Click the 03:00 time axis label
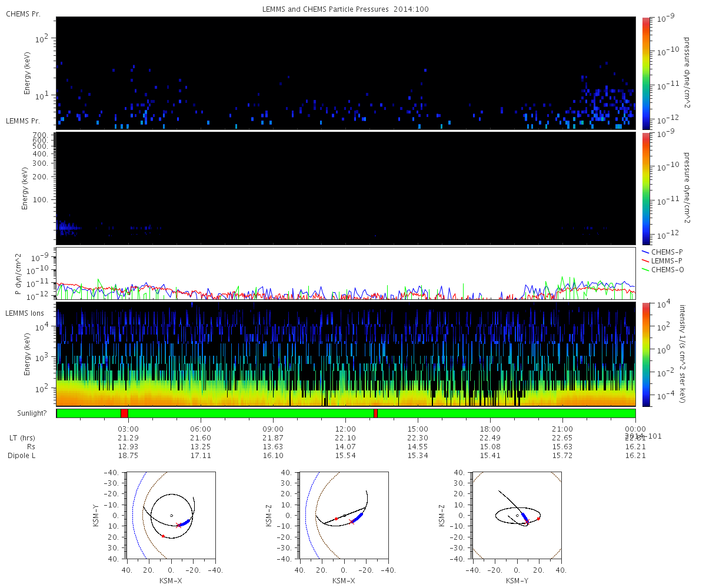 pos(129,429)
